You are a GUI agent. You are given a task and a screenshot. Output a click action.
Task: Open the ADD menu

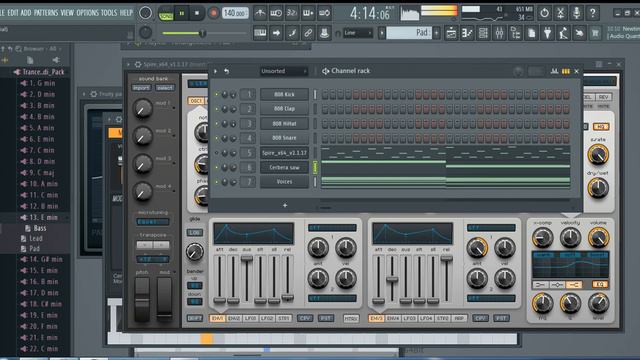[26, 13]
